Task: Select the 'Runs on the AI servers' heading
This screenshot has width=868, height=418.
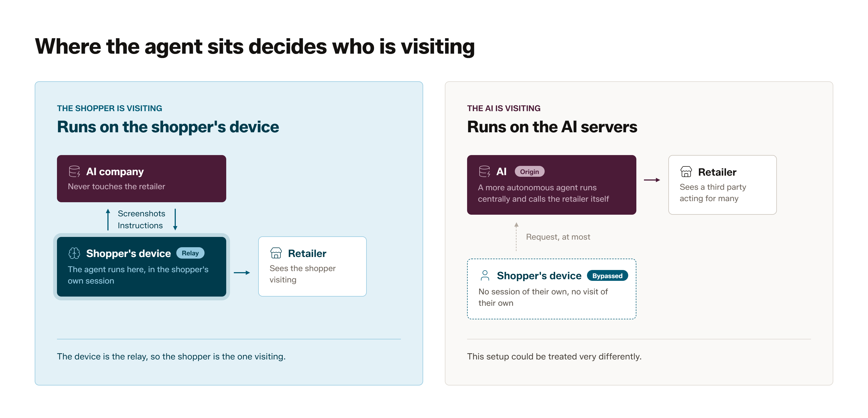Action: click(552, 127)
